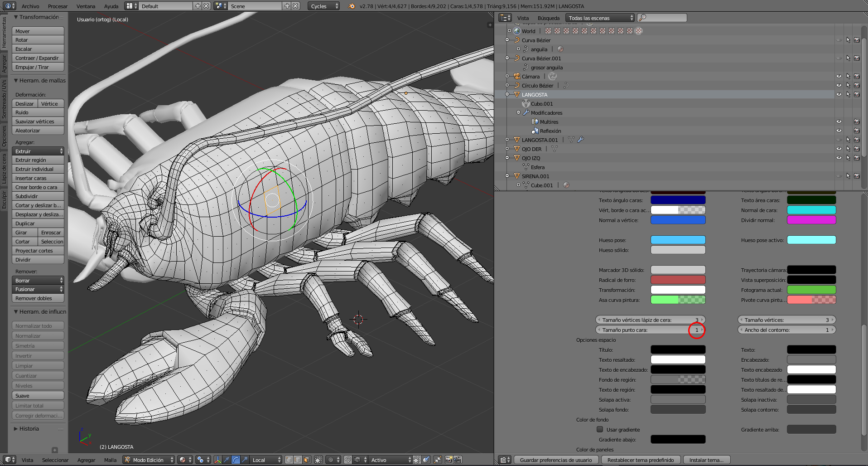Enable the Usar gradiente checkbox
The height and width of the screenshot is (466, 868).
tap(600, 429)
